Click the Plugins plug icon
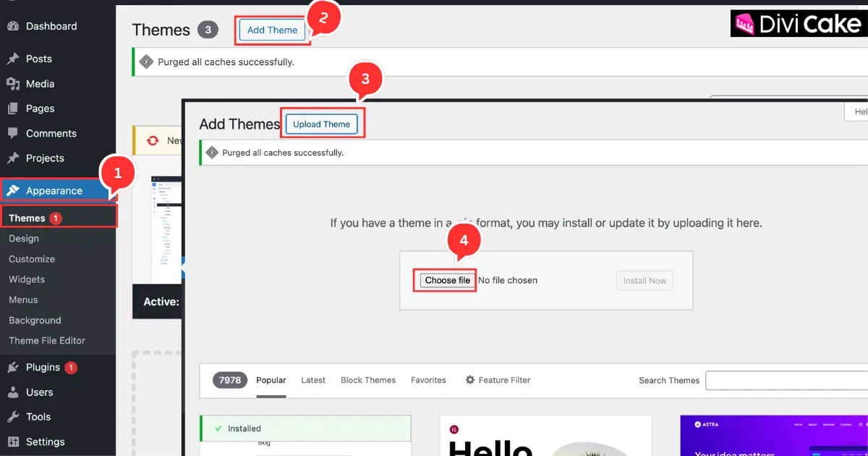 tap(12, 368)
